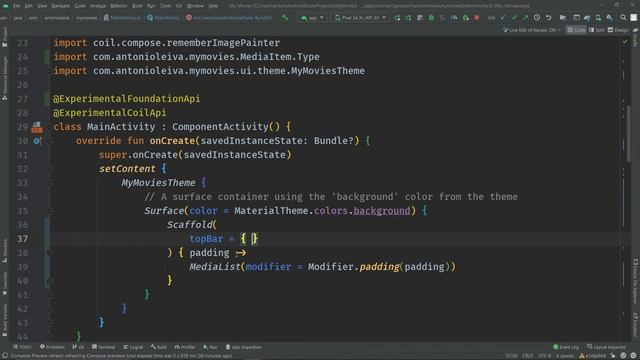640x360 pixels.
Task: Open the Build tool window
Action: click(159, 347)
